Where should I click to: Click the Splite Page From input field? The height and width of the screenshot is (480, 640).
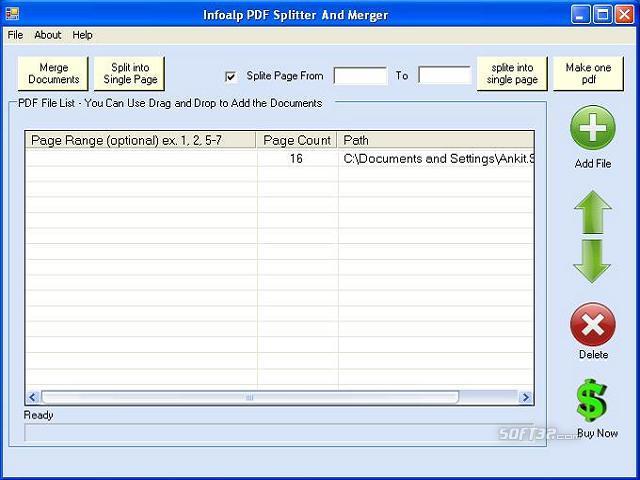(x=360, y=76)
